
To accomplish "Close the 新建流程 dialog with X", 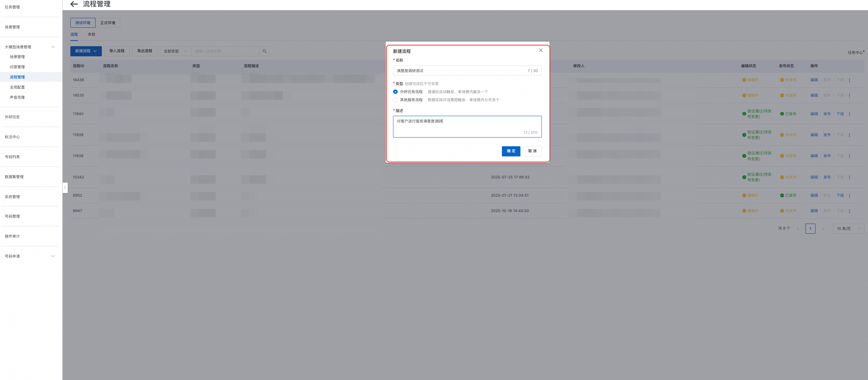I will 541,50.
